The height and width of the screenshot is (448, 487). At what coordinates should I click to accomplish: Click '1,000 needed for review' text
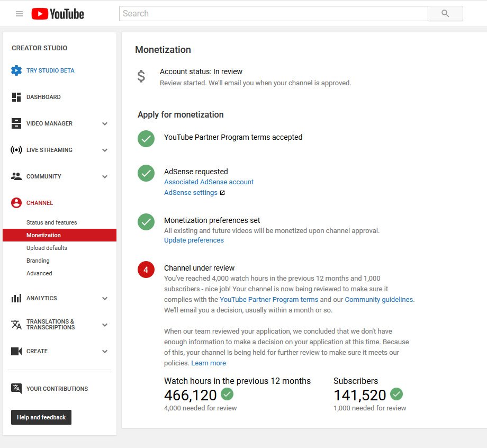point(370,408)
